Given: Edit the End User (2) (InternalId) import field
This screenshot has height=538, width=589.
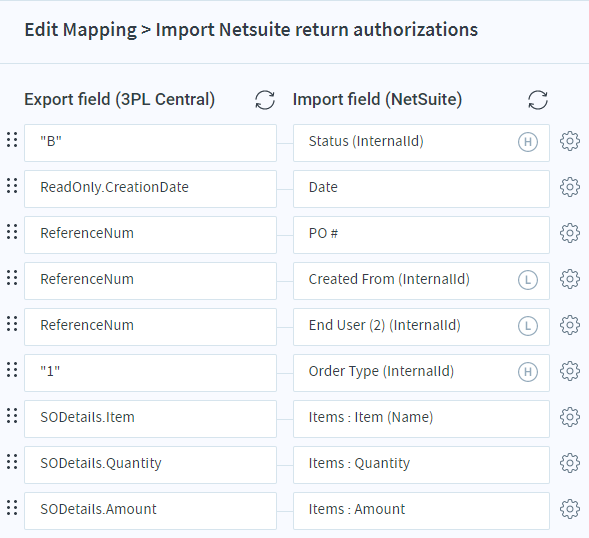Looking at the screenshot, I should click(421, 327).
